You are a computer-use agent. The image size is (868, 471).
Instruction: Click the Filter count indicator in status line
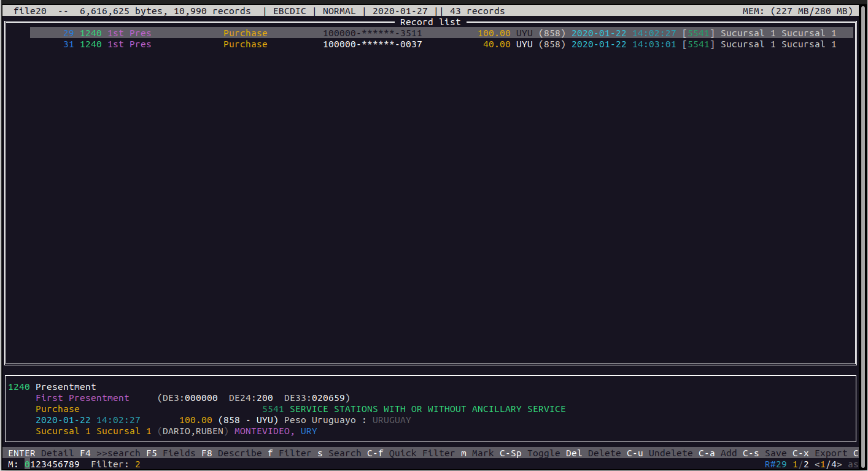[x=115, y=464]
